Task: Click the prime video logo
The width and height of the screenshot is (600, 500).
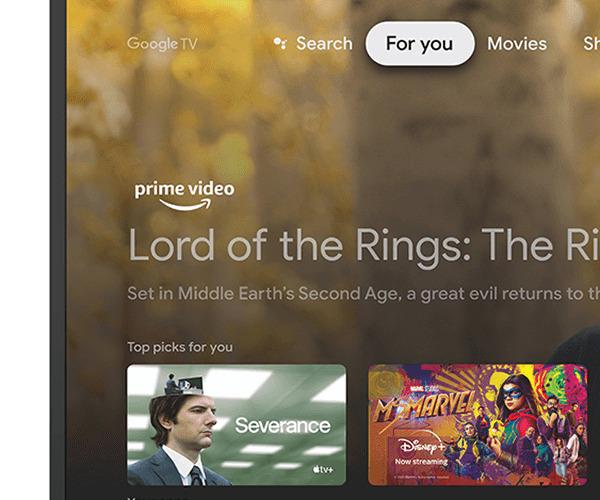Action: tap(184, 196)
